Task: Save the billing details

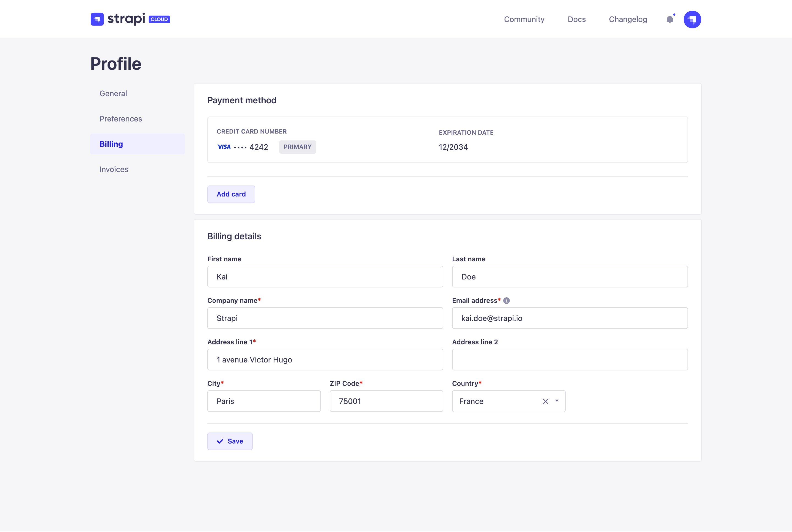Action: tap(230, 441)
